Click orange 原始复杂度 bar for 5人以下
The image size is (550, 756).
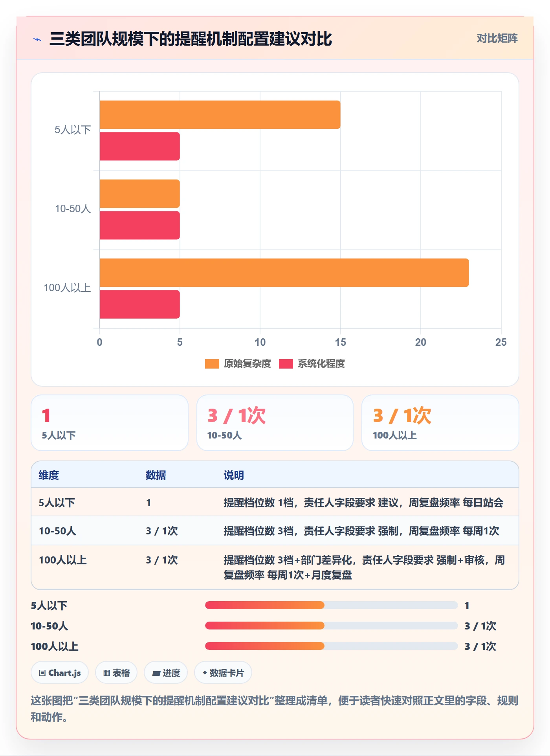coord(220,115)
